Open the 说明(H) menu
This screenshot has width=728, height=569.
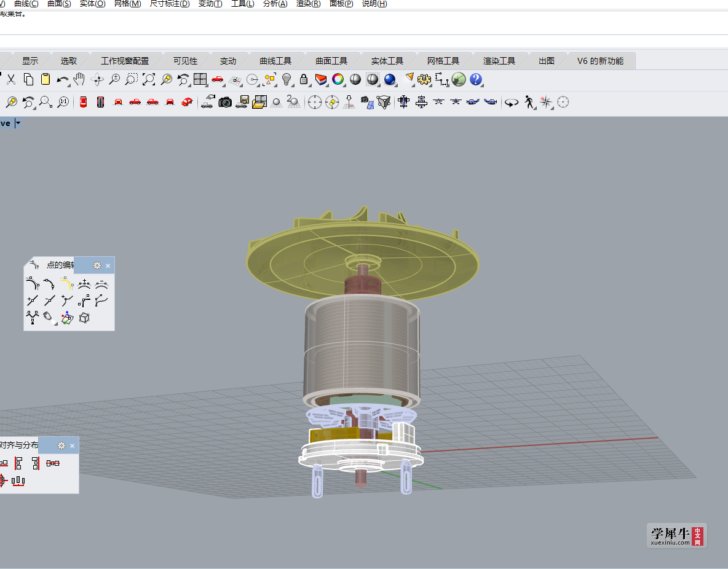pyautogui.click(x=374, y=4)
